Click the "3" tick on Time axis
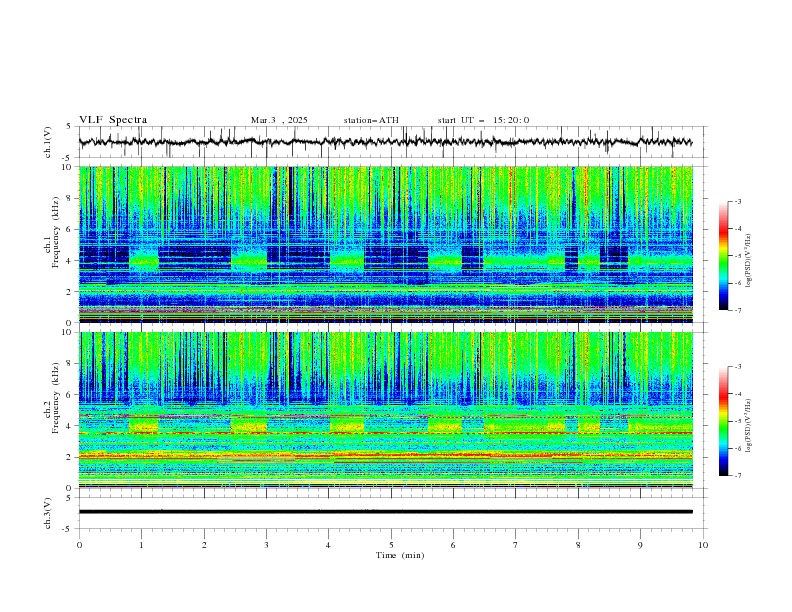 pos(267,545)
